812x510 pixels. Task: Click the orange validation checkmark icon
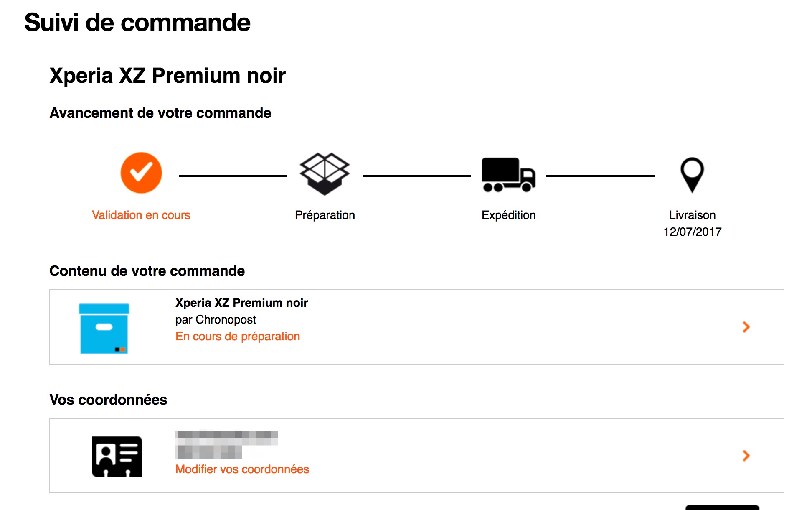[141, 173]
